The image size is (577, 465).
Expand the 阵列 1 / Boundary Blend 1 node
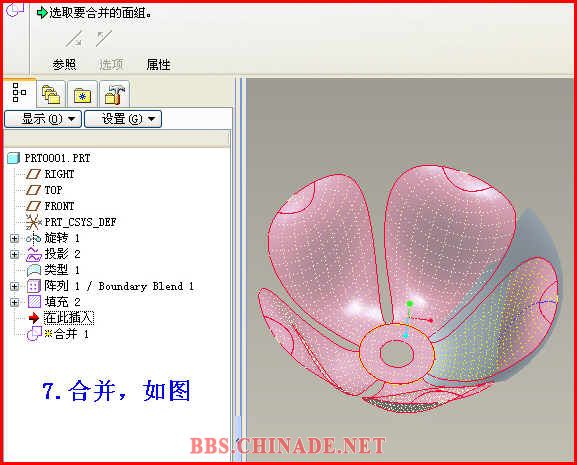pyautogui.click(x=14, y=287)
